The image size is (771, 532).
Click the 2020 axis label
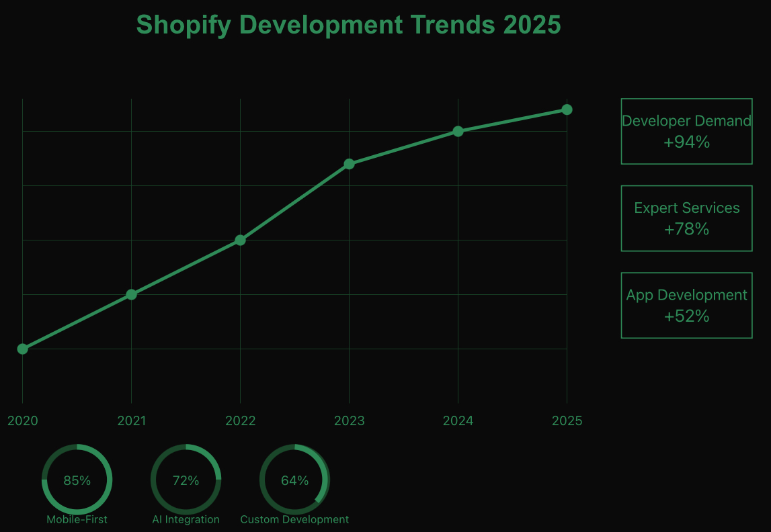pyautogui.click(x=23, y=421)
